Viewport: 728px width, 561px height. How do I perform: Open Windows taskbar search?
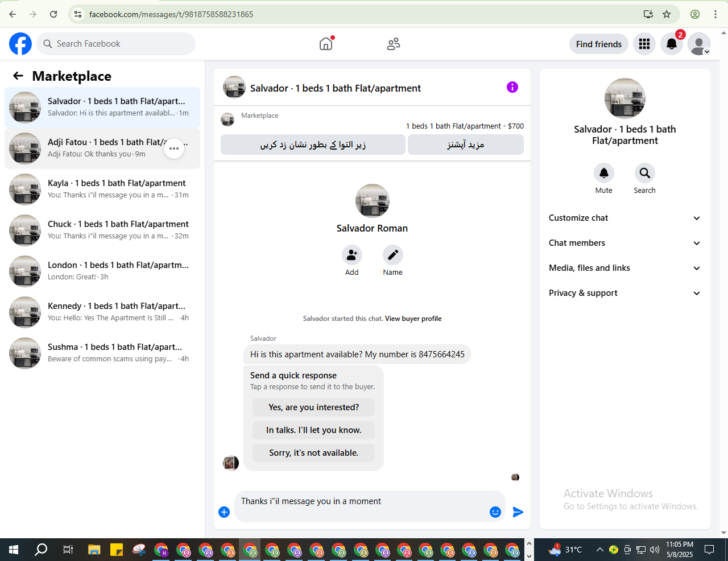point(41,550)
